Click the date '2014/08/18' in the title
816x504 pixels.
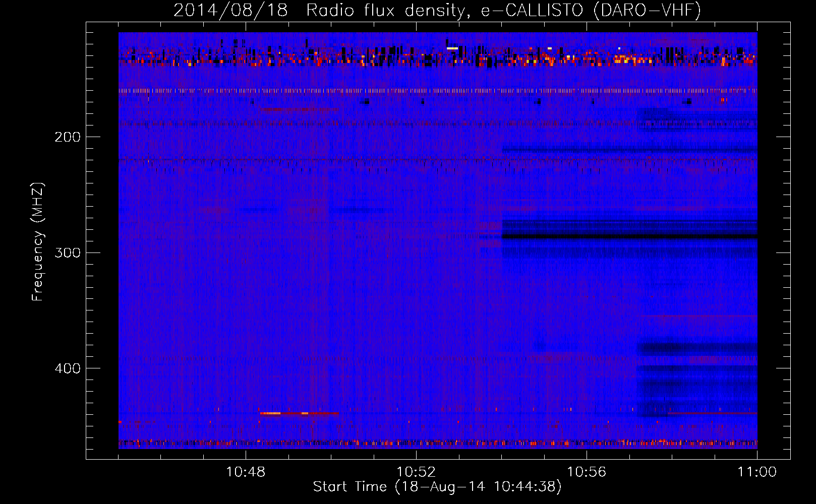pyautogui.click(x=230, y=10)
